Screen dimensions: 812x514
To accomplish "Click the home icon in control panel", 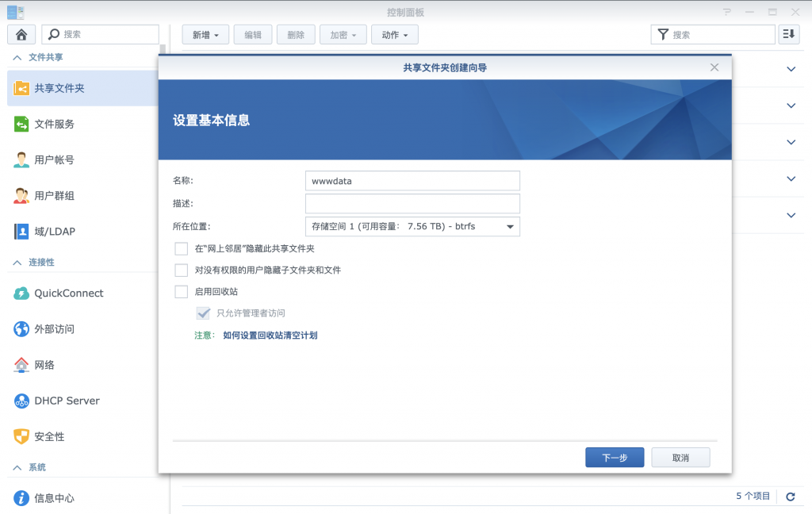I will 21,34.
